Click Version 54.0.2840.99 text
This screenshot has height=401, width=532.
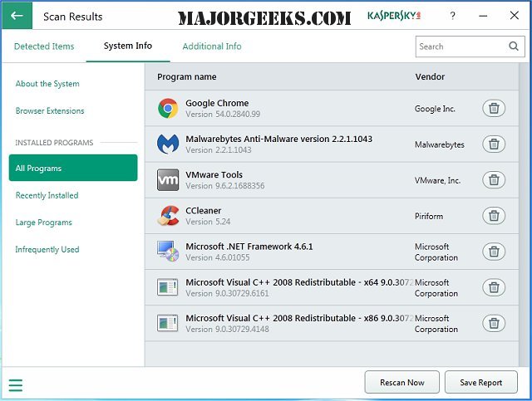(223, 115)
